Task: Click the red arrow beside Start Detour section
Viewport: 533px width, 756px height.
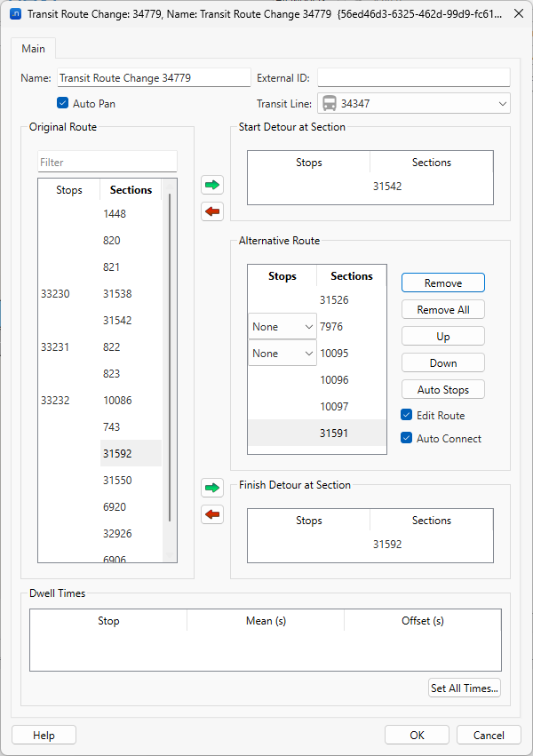Action: (x=212, y=211)
